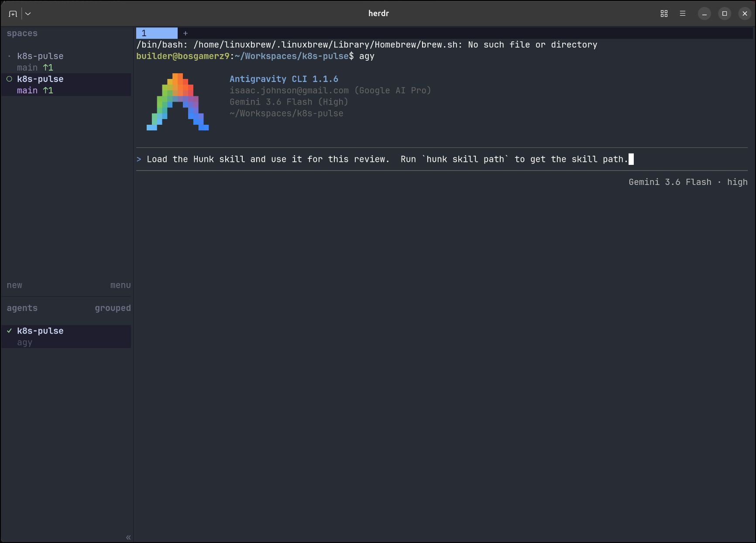Click the checkmark icon beside k8s-pulse agent
This screenshot has height=543, width=756.
click(9, 331)
